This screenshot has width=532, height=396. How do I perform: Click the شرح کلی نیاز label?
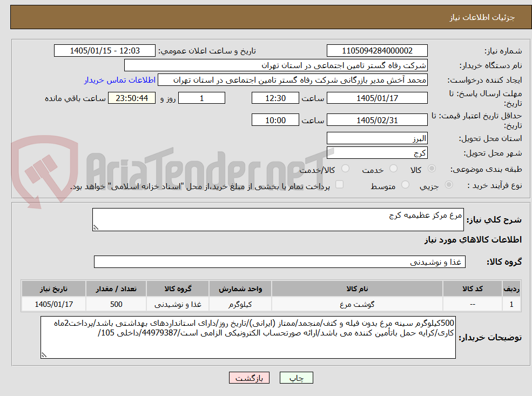494,219
